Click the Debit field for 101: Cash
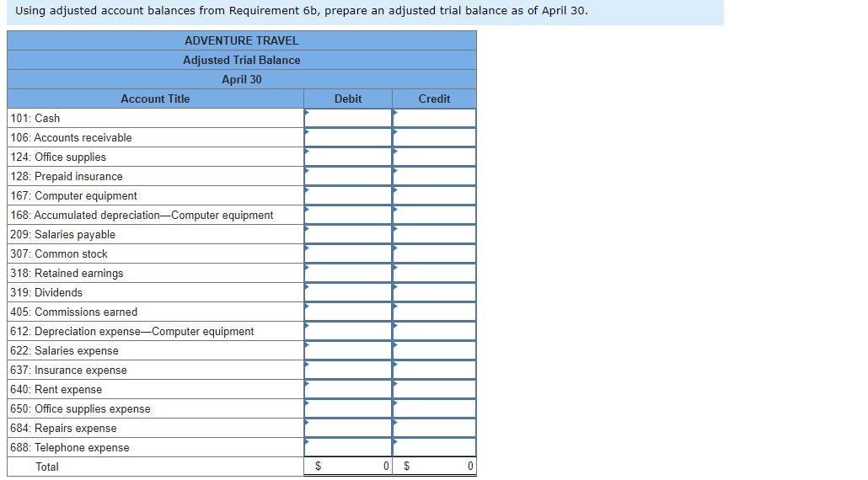 [x=348, y=118]
